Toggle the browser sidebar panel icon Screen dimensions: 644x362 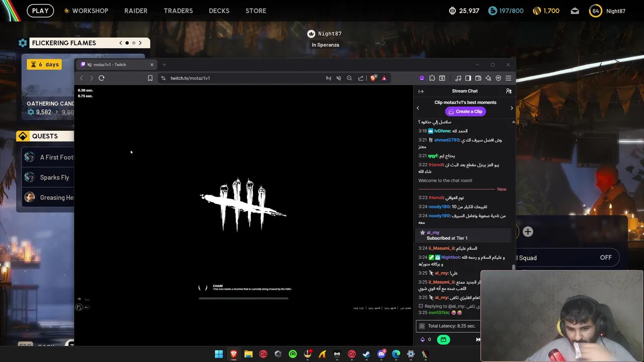pyautogui.click(x=468, y=78)
